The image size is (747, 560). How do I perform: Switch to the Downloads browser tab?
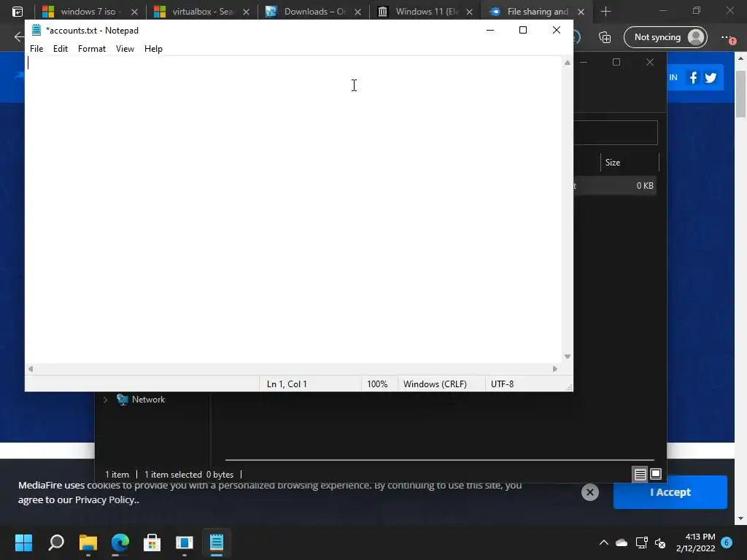312,12
